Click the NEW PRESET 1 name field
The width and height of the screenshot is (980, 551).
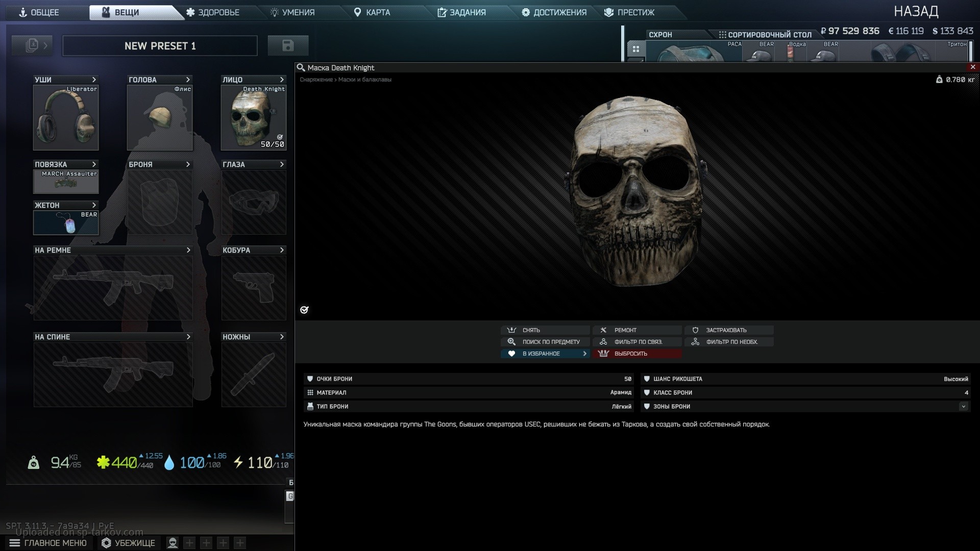coord(160,46)
